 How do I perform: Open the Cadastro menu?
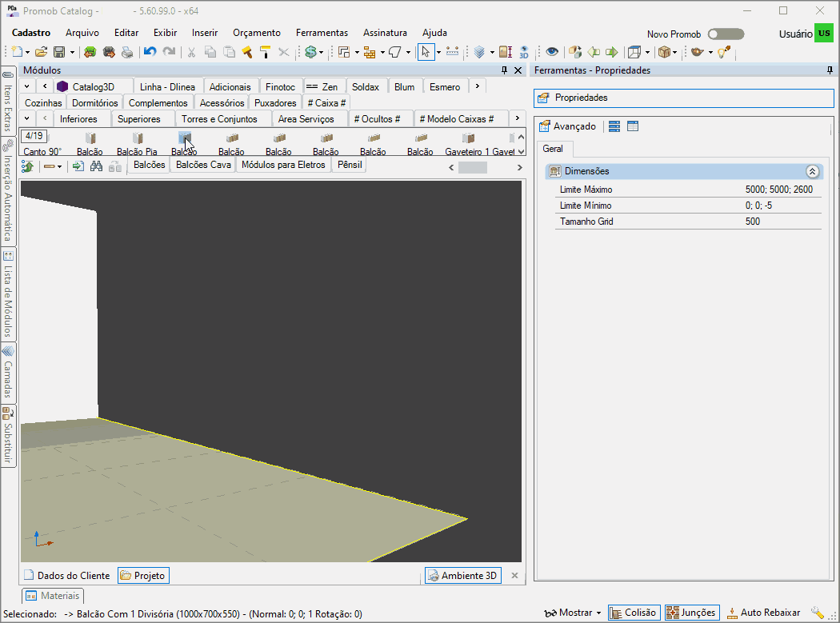[31, 33]
